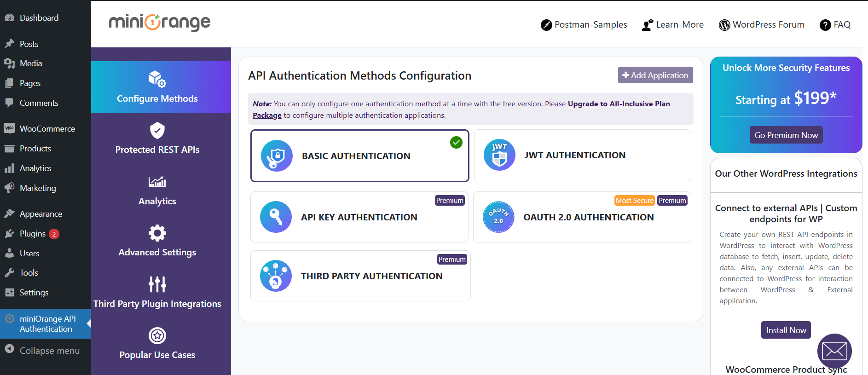Viewport: 868px width, 375px height.
Task: Click the JWT Authentication shield icon
Action: [x=499, y=155]
